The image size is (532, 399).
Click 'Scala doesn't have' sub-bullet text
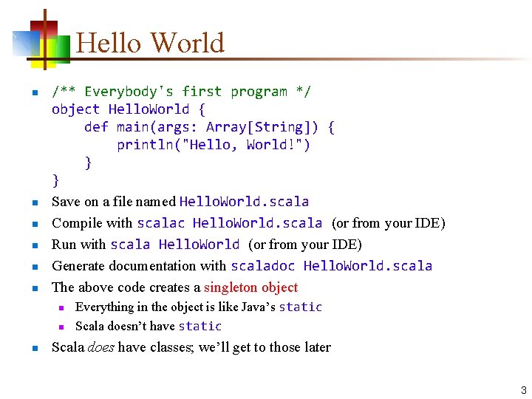pos(125,326)
